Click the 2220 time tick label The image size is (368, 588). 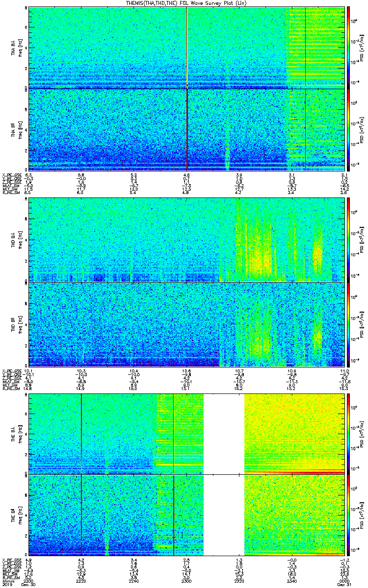click(81, 581)
